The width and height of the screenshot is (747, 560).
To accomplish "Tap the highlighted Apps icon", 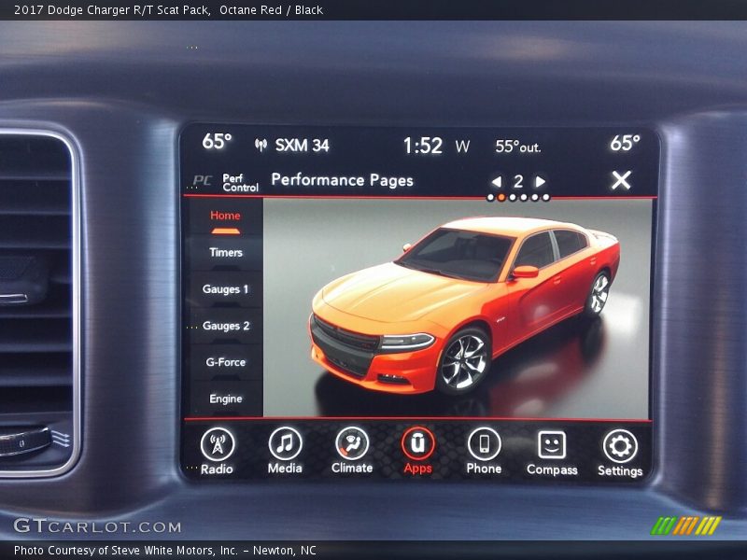I will point(417,444).
